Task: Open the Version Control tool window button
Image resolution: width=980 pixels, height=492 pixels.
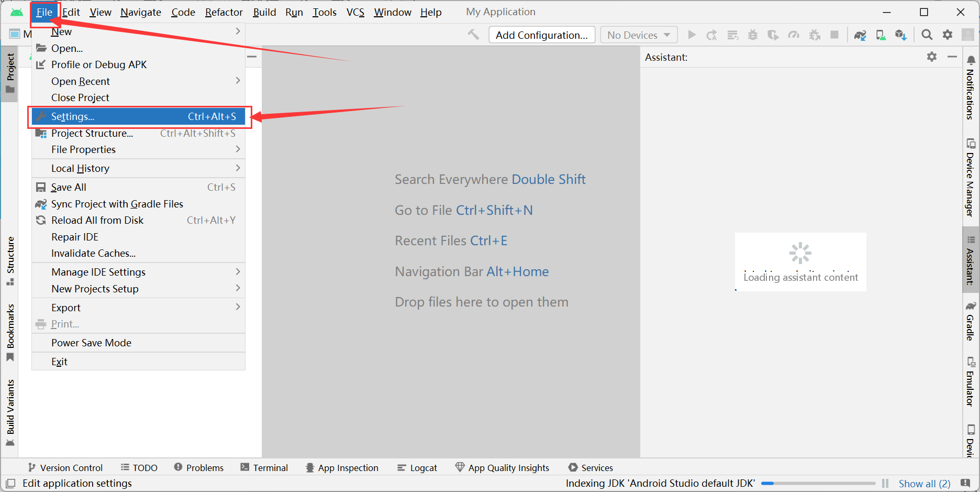Action: (x=65, y=467)
